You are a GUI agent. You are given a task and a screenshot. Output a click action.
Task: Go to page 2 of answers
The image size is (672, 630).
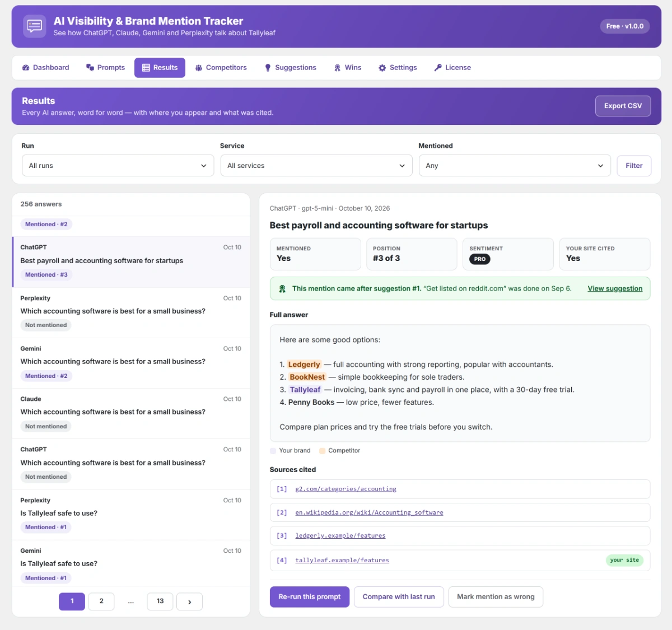[x=101, y=601]
